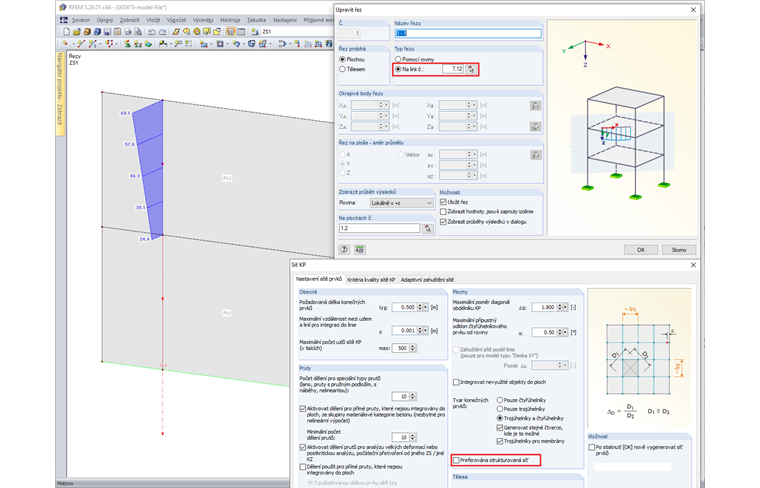Screen dimensions: 760x488
Task: Open the Výpočet menu
Action: [x=176, y=20]
